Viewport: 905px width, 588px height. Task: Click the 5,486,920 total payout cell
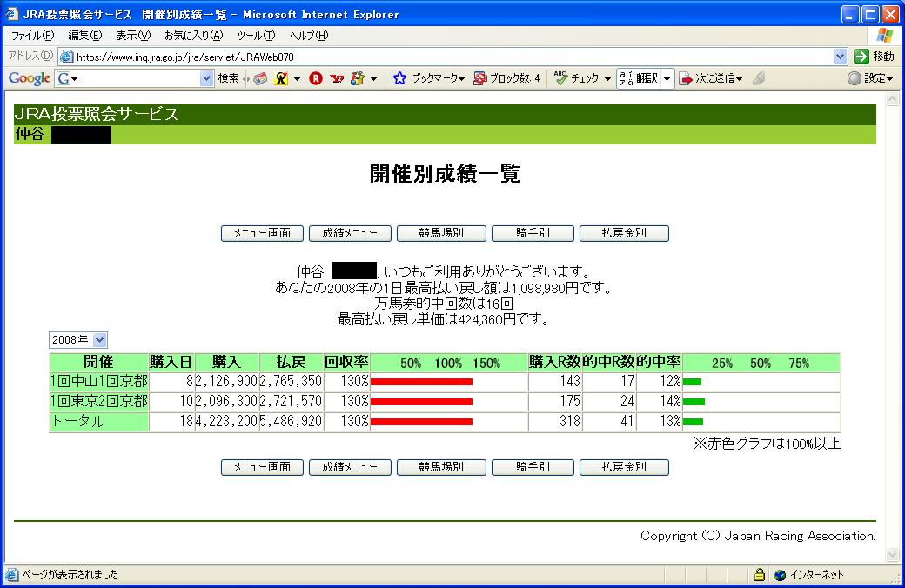pos(292,421)
